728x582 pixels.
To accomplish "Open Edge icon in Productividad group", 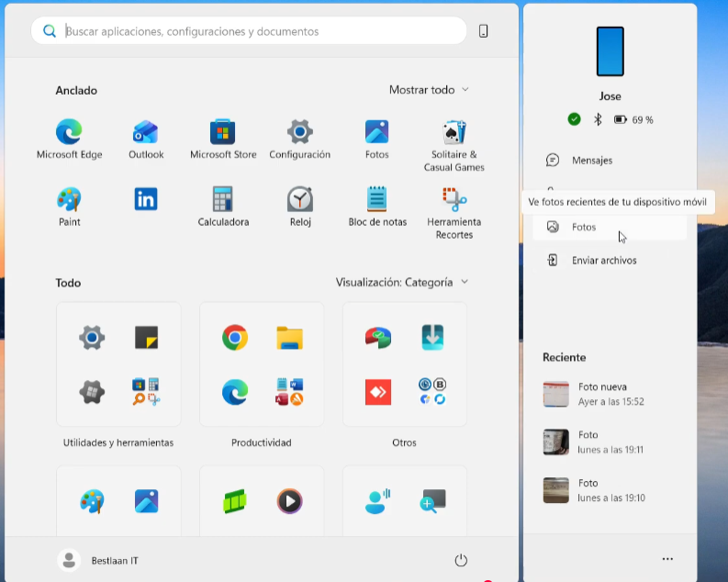I will click(235, 392).
